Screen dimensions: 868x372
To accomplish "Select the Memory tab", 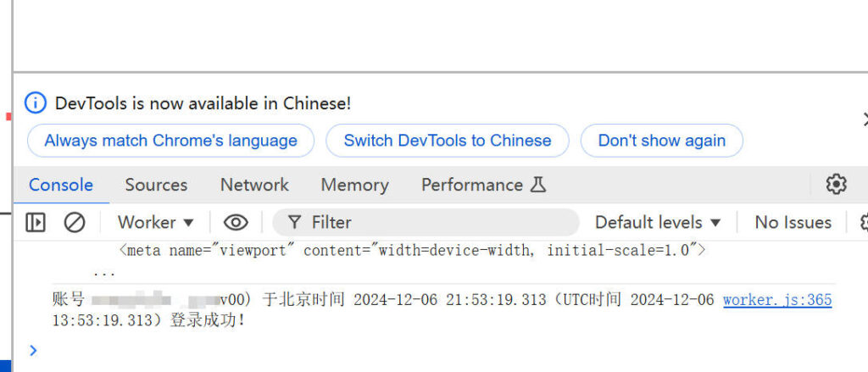I will coord(354,185).
